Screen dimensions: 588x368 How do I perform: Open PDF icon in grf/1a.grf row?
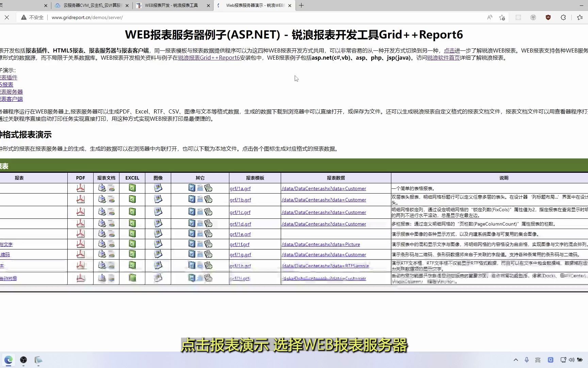81,188
